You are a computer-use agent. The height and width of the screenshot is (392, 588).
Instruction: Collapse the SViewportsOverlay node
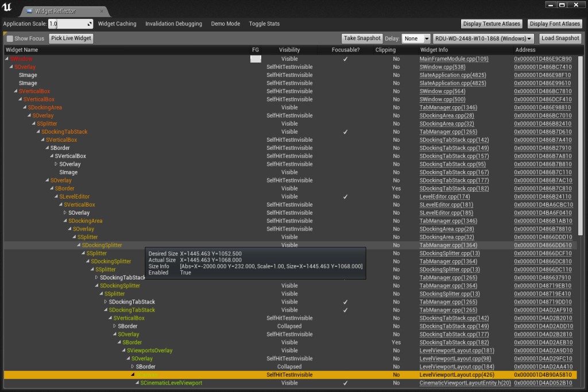point(124,350)
